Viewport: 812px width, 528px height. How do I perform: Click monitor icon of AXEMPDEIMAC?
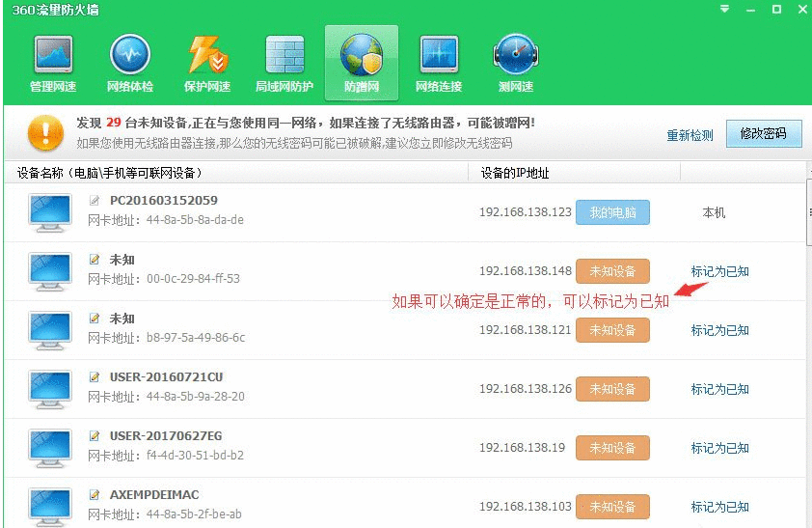pos(50,508)
